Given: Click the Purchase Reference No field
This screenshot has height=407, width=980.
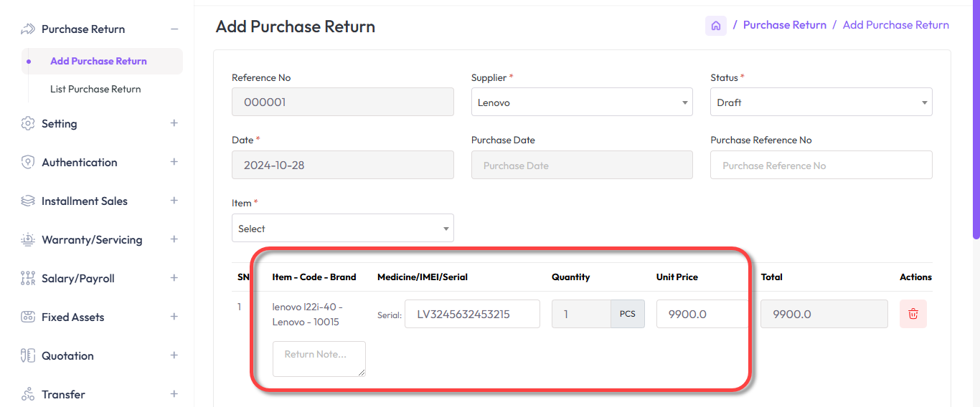Looking at the screenshot, I should [x=821, y=166].
